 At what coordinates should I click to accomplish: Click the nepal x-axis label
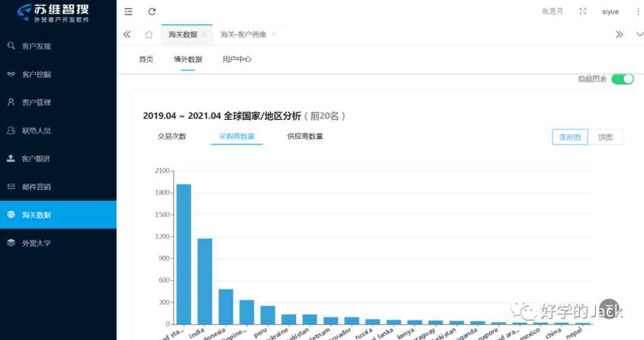pos(574,333)
